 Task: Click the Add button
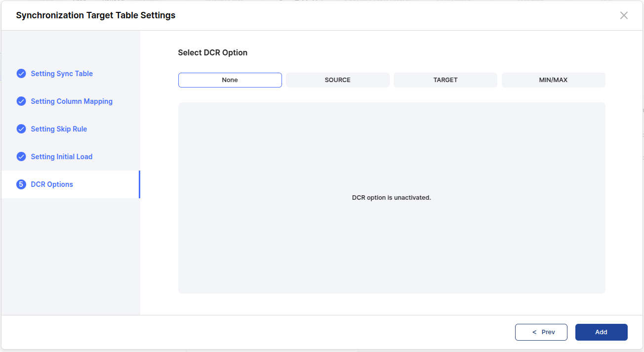tap(601, 332)
